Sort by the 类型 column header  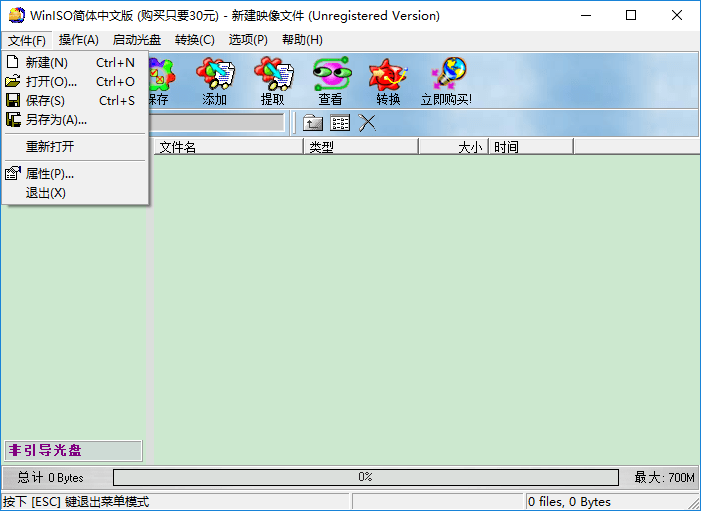(x=361, y=147)
